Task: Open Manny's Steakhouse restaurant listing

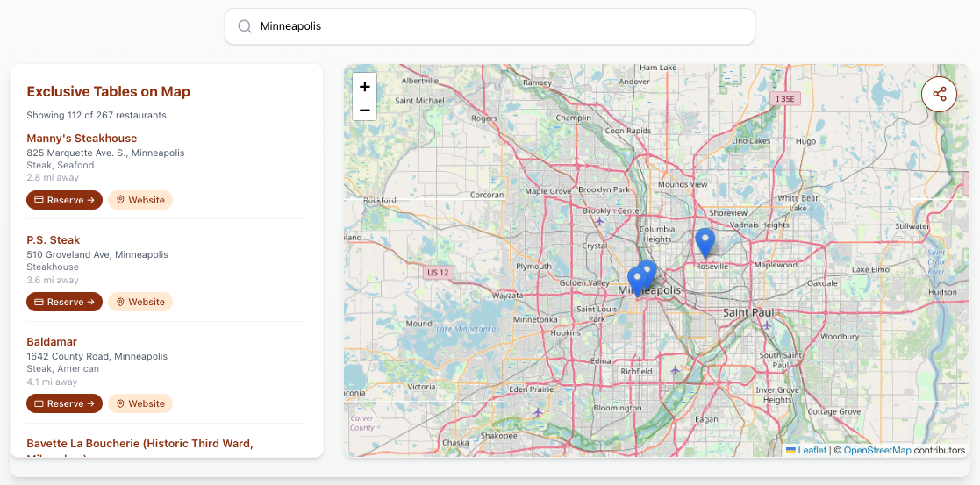Action: pos(82,139)
